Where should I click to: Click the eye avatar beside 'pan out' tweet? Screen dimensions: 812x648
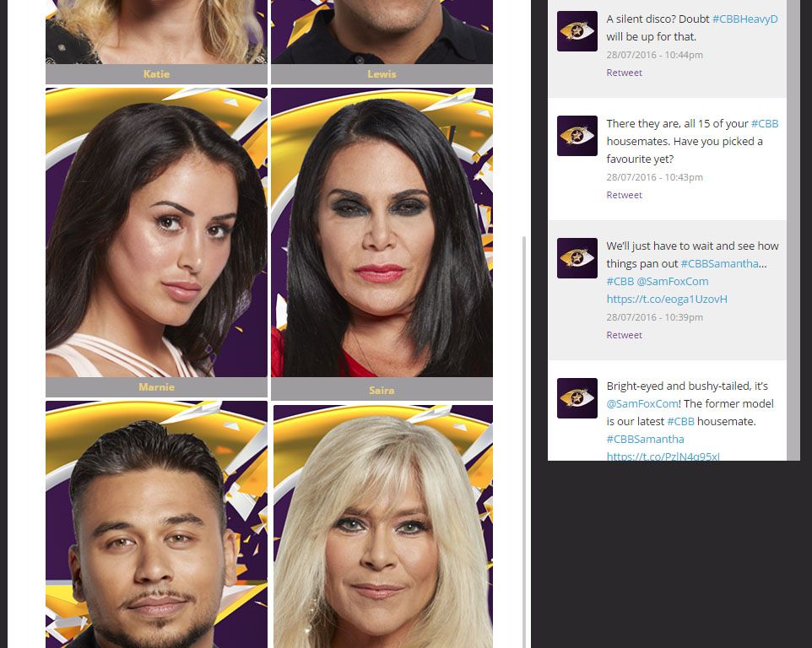pyautogui.click(x=577, y=257)
